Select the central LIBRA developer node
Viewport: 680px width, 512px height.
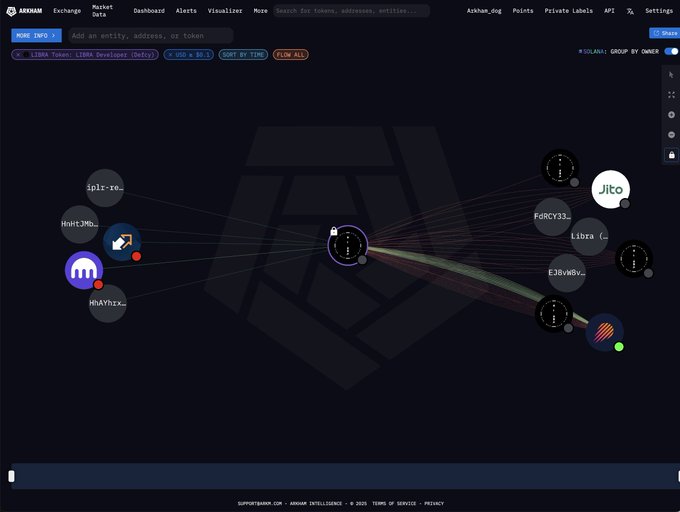tap(348, 245)
